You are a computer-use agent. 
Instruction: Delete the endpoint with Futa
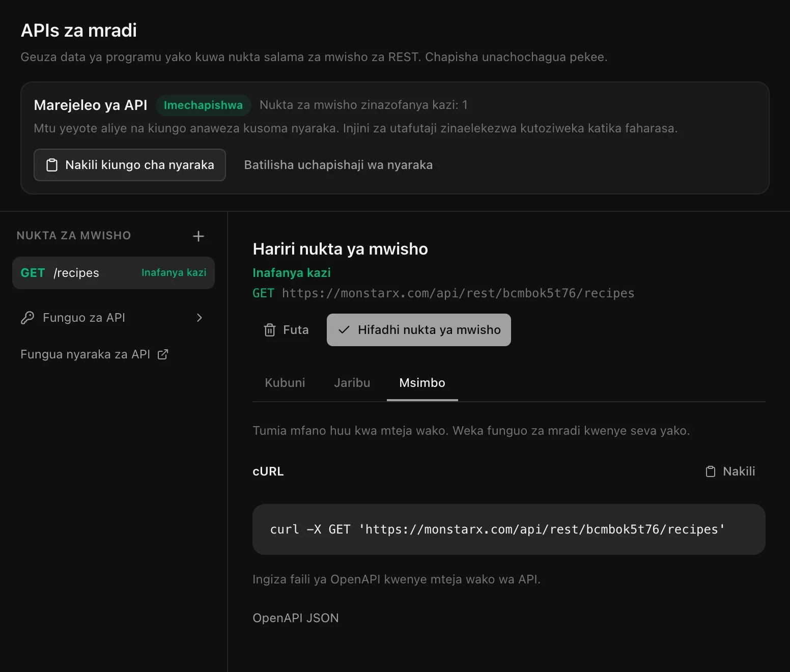286,330
